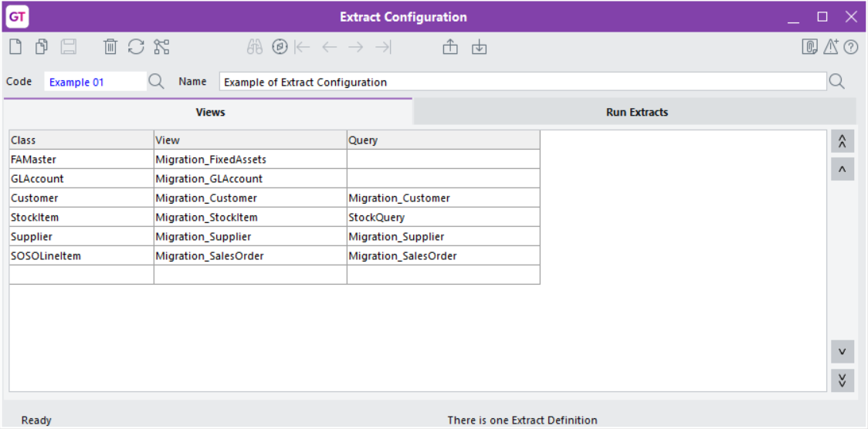Move row to bottom double-down arrow

843,380
